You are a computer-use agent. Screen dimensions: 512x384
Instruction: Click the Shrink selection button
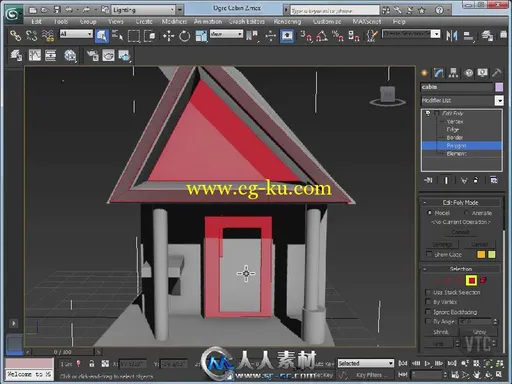coord(441,332)
